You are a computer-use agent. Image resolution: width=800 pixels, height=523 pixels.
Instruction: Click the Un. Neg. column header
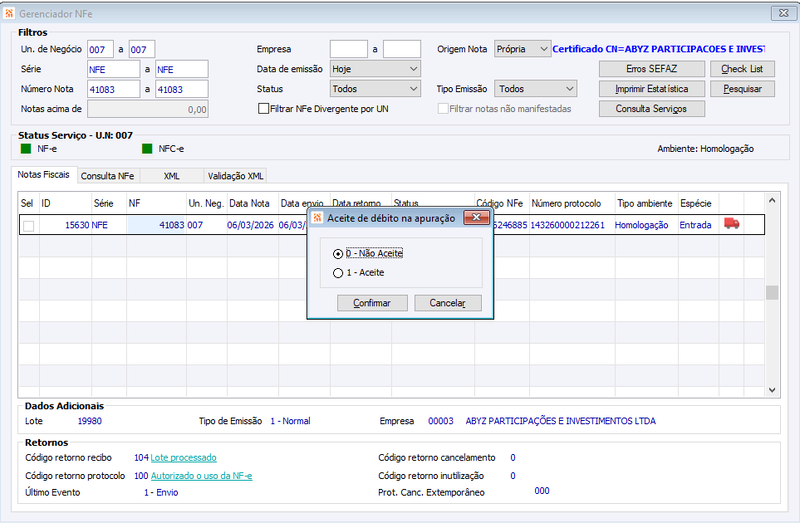click(x=206, y=203)
